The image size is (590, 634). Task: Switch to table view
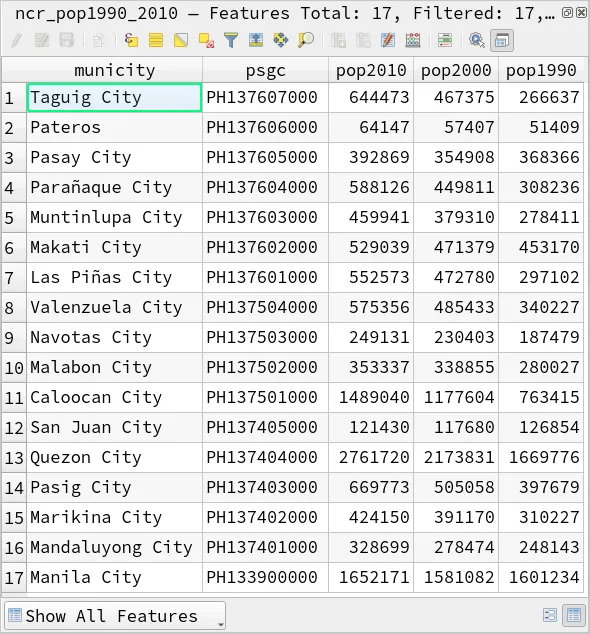tap(574, 615)
